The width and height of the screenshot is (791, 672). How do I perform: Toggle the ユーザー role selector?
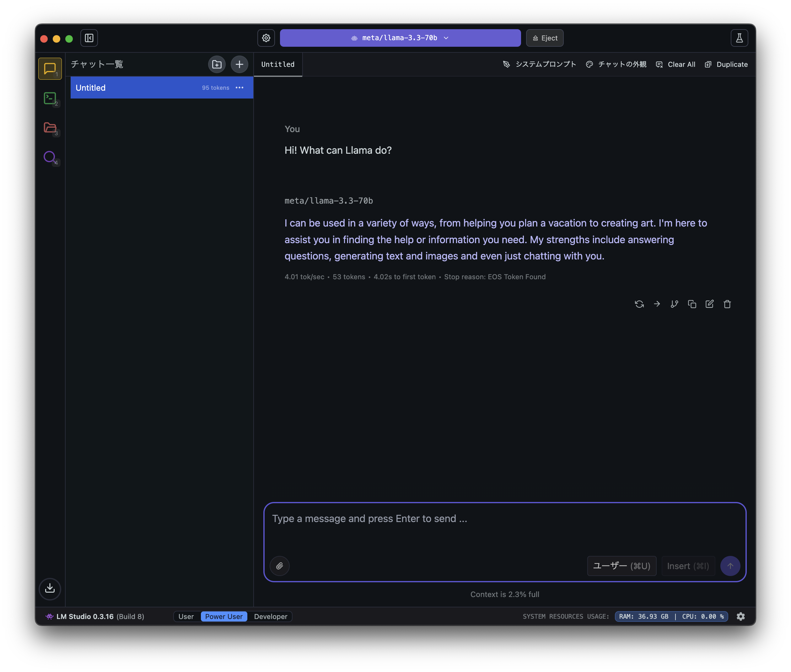[621, 566]
